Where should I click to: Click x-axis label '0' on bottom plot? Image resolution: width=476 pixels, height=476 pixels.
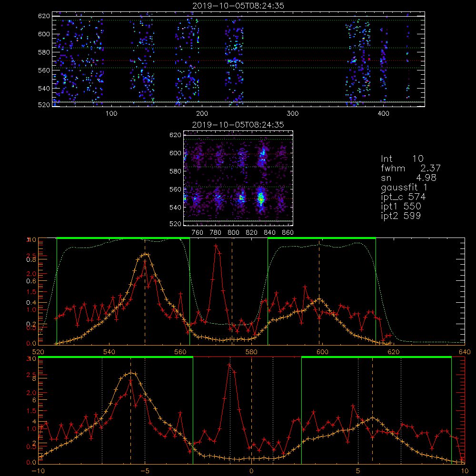pos(251,471)
